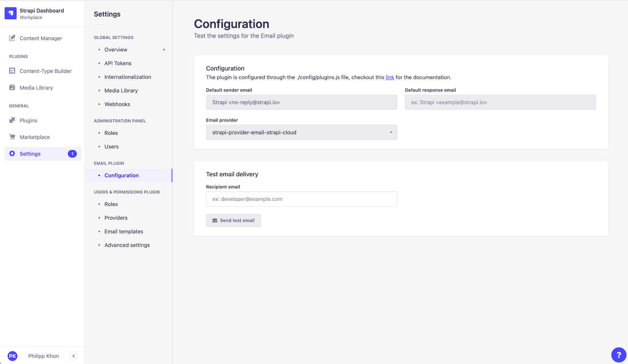The height and width of the screenshot is (364, 628).
Task: Click the Media Library image icon
Action: point(12,87)
